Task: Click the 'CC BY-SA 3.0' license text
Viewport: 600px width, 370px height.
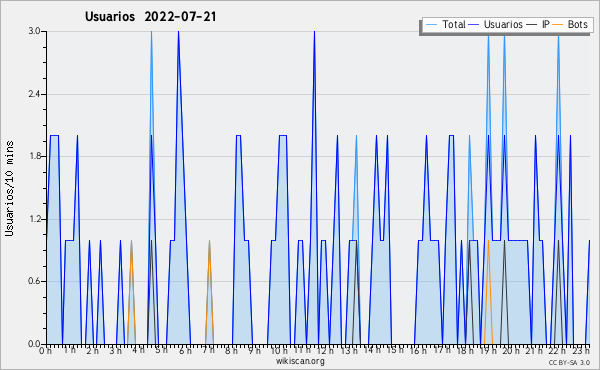Action: [569, 362]
